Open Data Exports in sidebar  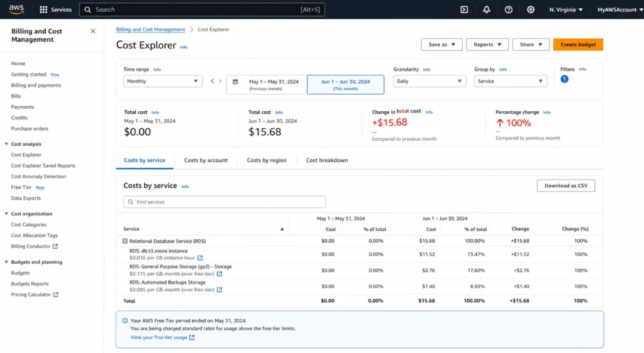point(26,198)
